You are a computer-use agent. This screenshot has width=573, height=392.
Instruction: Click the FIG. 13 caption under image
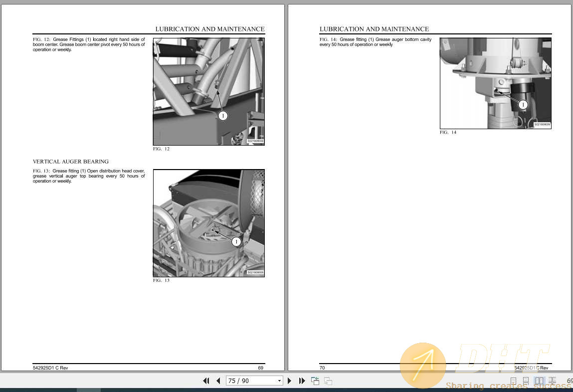161,281
